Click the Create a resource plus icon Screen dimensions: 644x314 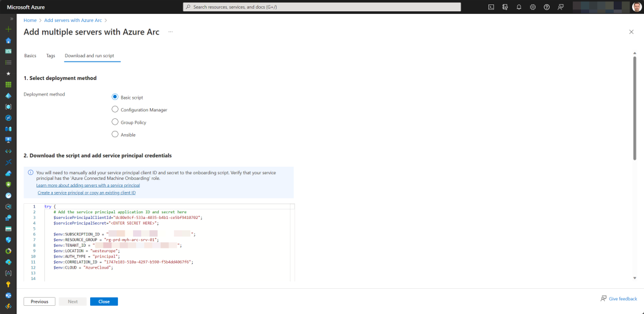pos(8,30)
